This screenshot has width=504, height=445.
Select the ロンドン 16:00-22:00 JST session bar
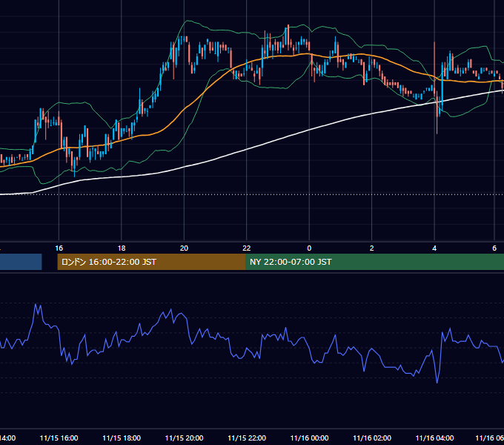[x=151, y=262]
